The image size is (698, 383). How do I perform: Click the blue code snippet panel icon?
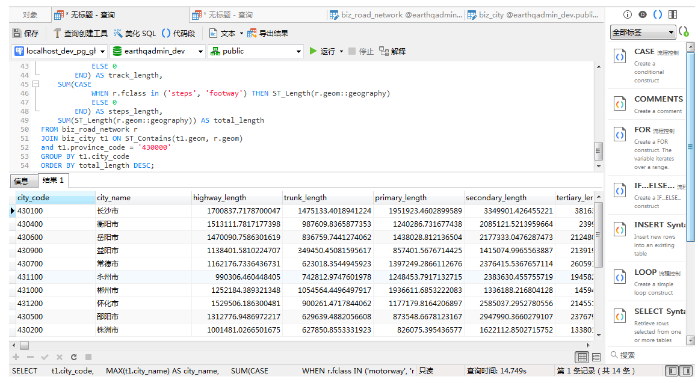click(657, 15)
